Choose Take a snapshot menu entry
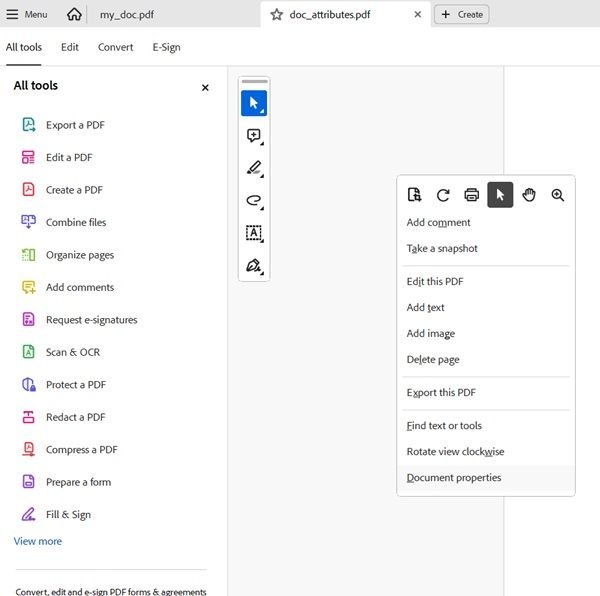The image size is (600, 596). 442,248
